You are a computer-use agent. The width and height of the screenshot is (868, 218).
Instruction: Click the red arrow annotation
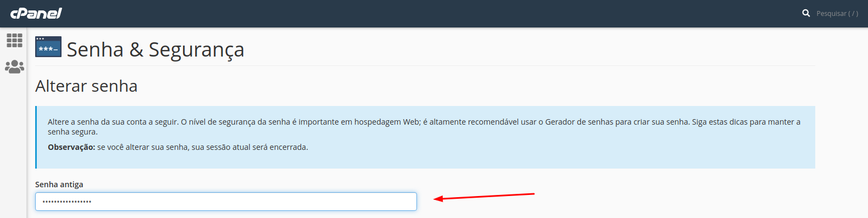click(484, 196)
